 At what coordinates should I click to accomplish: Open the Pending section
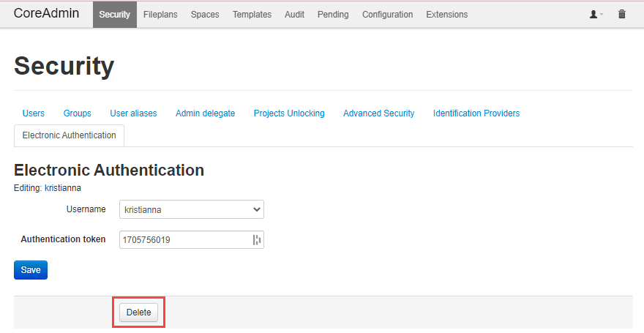[333, 15]
